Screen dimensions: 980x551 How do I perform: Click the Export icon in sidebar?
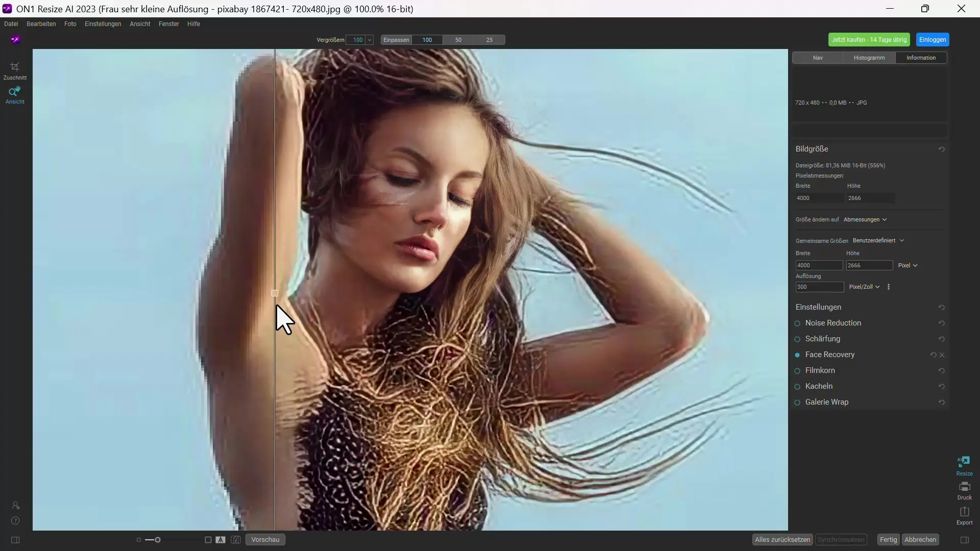(965, 513)
